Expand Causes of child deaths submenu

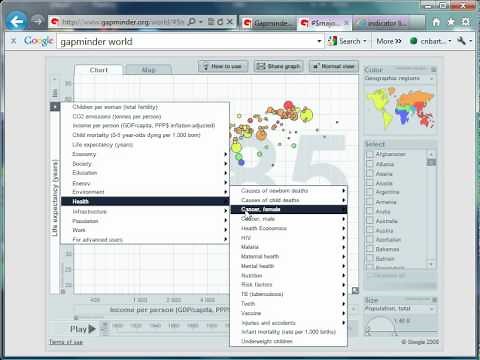(x=289, y=200)
